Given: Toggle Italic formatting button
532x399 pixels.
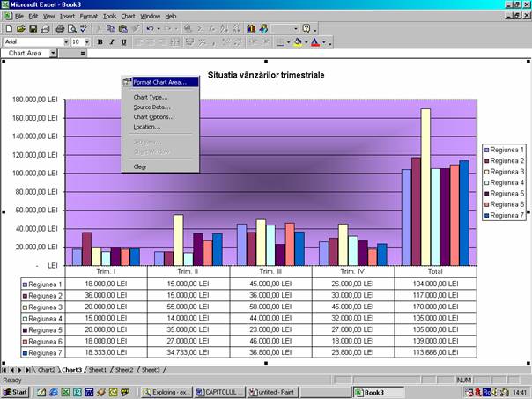Looking at the screenshot, I should [112, 41].
